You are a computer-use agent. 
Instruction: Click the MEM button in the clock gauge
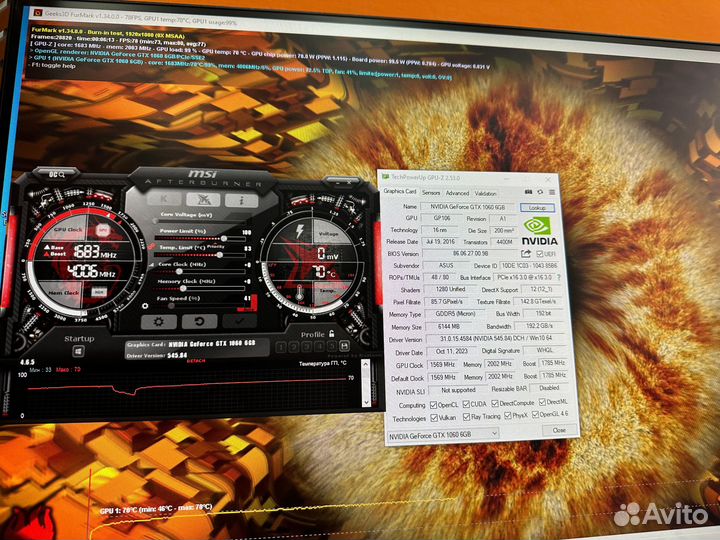tap(98, 292)
